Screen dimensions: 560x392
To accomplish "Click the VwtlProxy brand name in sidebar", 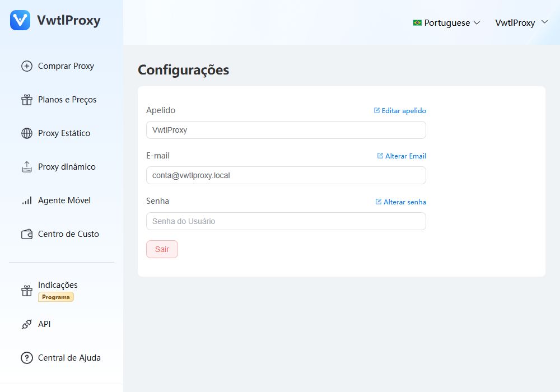I will [x=68, y=20].
